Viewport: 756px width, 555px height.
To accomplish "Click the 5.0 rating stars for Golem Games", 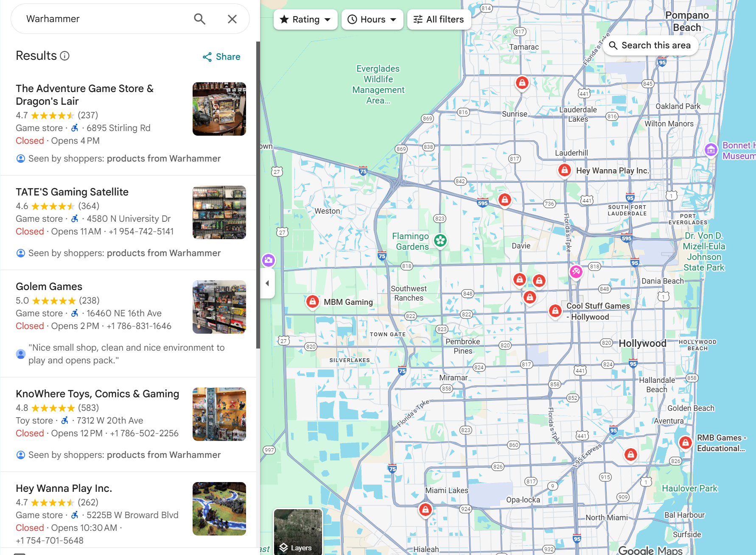I will (54, 301).
